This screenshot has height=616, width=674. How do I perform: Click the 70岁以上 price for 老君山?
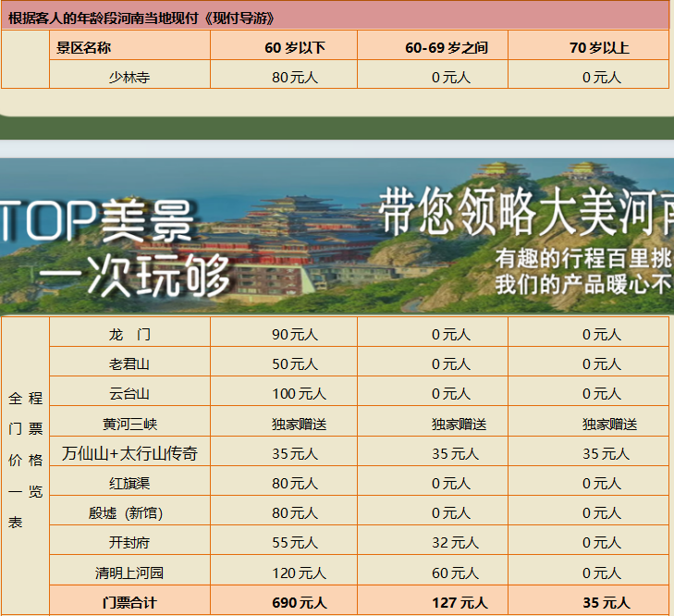602,363
